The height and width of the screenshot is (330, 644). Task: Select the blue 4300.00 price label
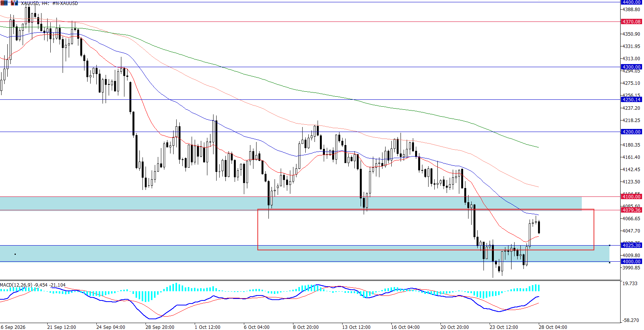[631, 67]
